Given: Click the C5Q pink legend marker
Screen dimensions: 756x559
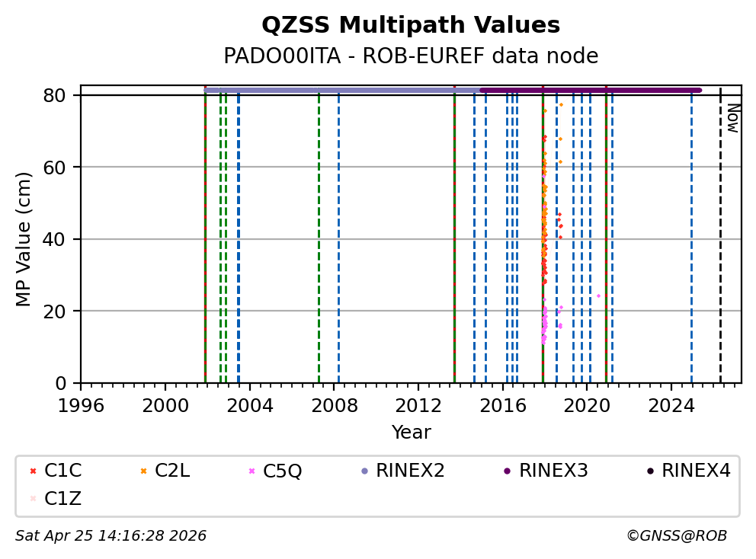Looking at the screenshot, I should coord(251,471).
